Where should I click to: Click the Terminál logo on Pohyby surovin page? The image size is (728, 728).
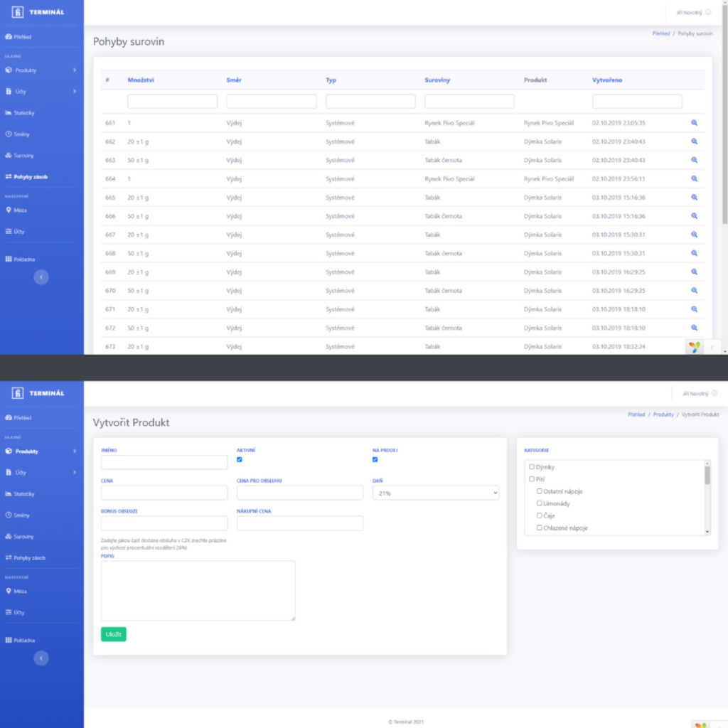click(x=18, y=13)
